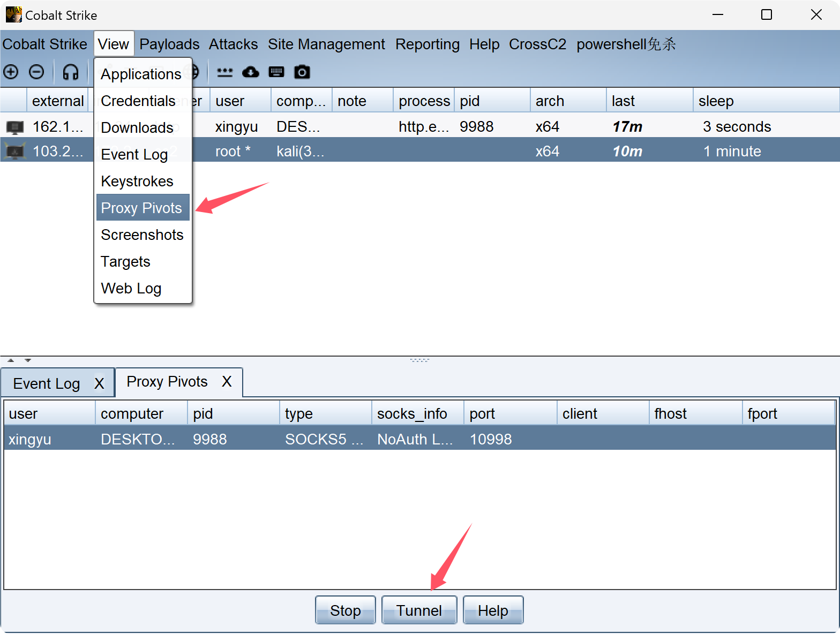Sort pivots by port column header
This screenshot has height=634, width=840.
[x=511, y=413]
